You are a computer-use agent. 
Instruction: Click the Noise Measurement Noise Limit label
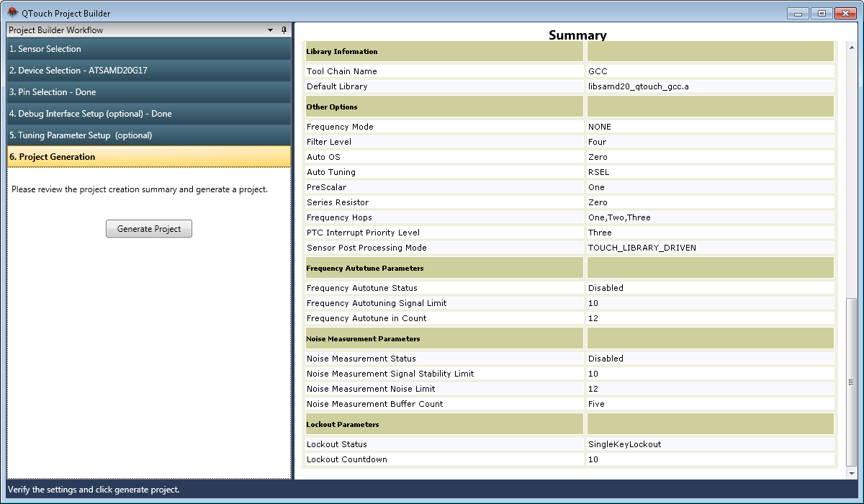[371, 389]
